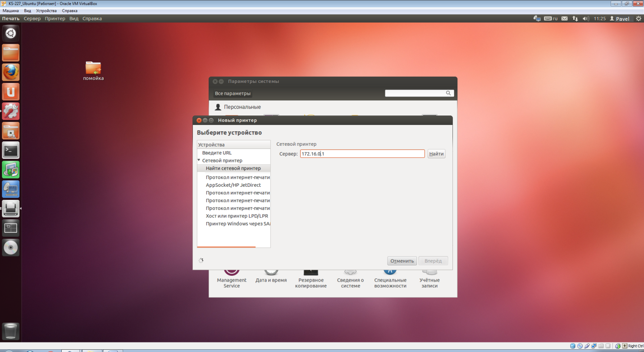Launch the Terminal from the launcher

coord(11,150)
